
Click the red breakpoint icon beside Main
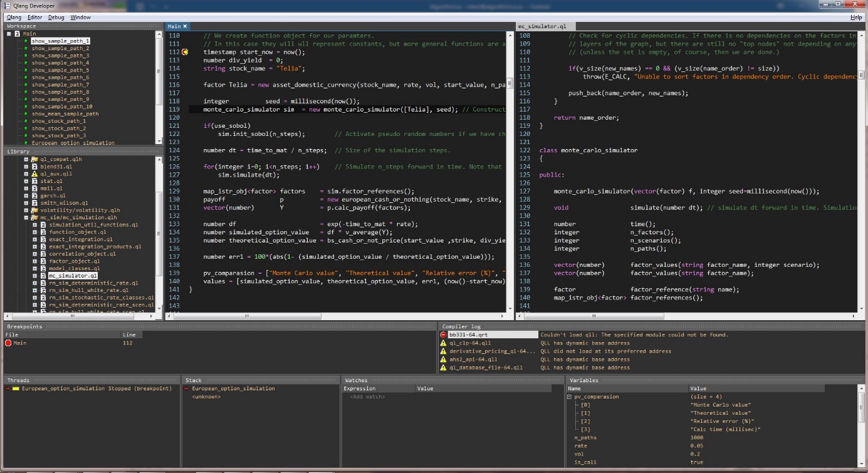click(x=8, y=343)
